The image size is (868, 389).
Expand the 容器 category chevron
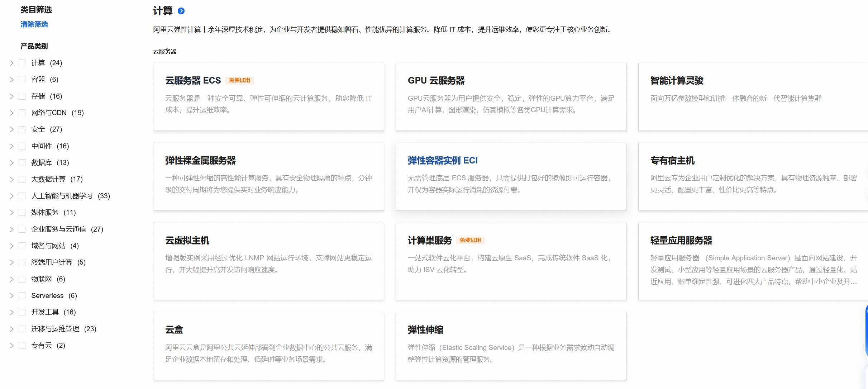11,80
